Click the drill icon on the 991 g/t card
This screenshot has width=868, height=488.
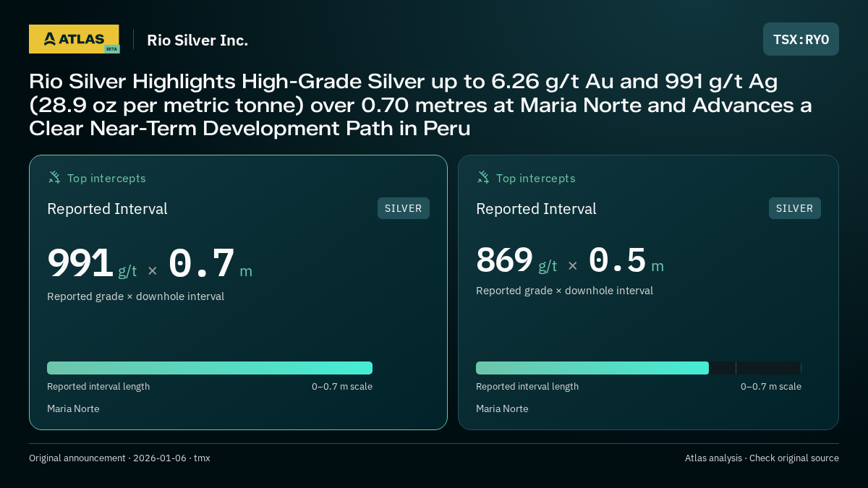54,177
